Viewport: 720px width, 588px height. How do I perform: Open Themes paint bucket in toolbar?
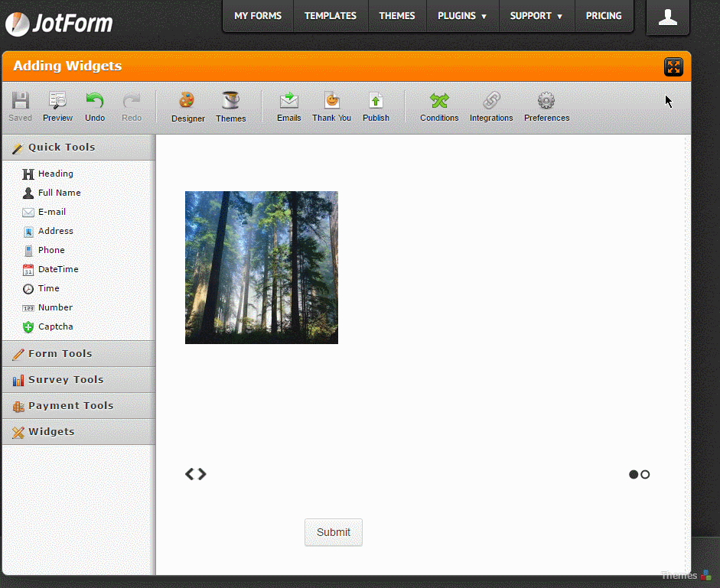coord(230,101)
